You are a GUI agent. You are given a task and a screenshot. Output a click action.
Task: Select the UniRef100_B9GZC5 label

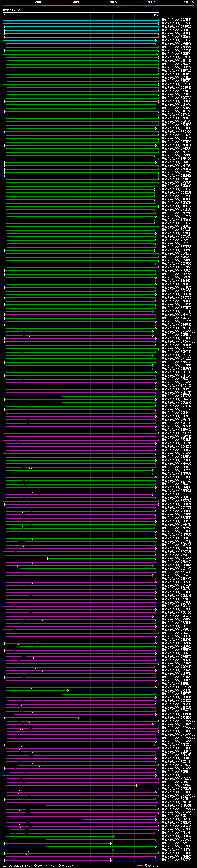(x=177, y=98)
